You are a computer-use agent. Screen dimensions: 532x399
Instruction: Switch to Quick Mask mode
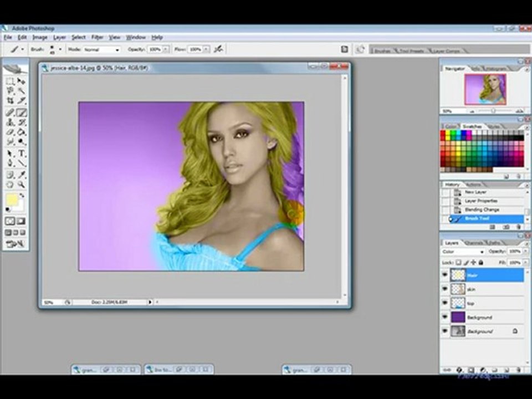tap(21, 221)
